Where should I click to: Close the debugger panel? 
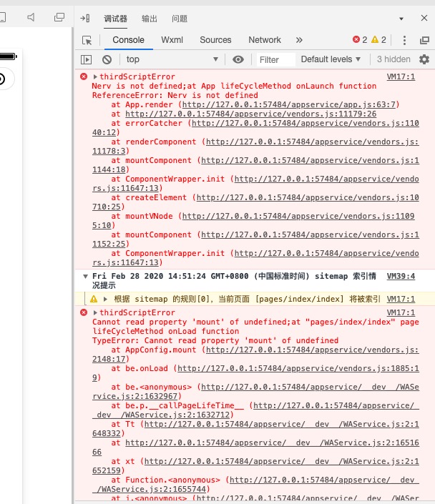[x=424, y=18]
